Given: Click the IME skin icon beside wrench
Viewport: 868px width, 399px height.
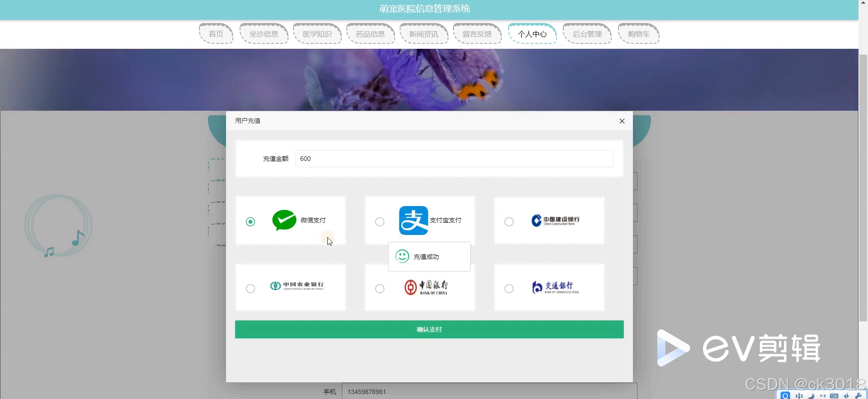Looking at the screenshot, I should [846, 396].
